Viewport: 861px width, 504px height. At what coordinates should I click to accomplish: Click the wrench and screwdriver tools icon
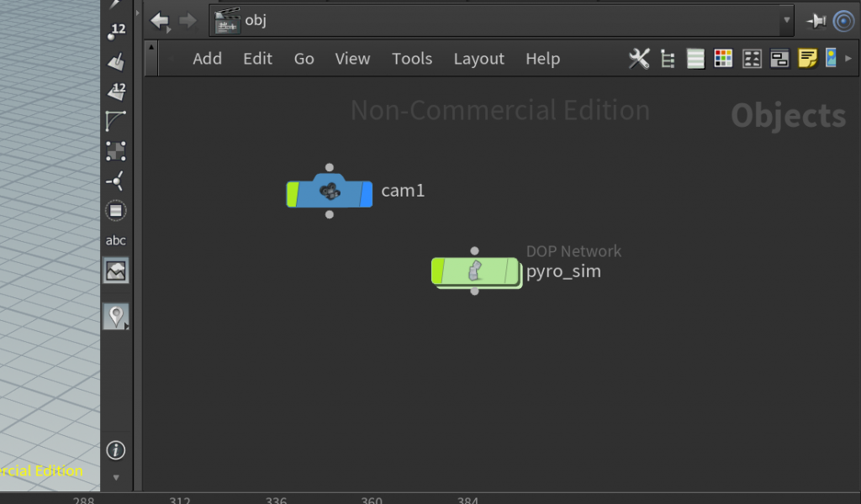click(639, 58)
